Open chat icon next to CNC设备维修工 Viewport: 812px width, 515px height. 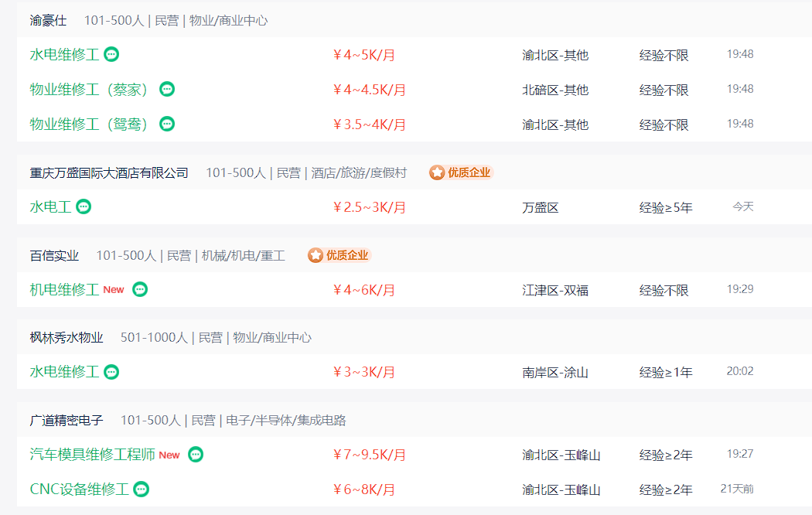click(x=141, y=489)
